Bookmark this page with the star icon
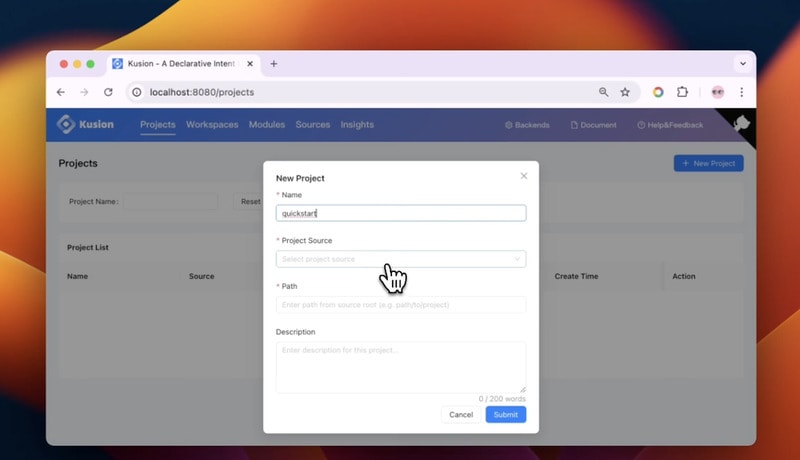The image size is (800, 460). point(625,92)
